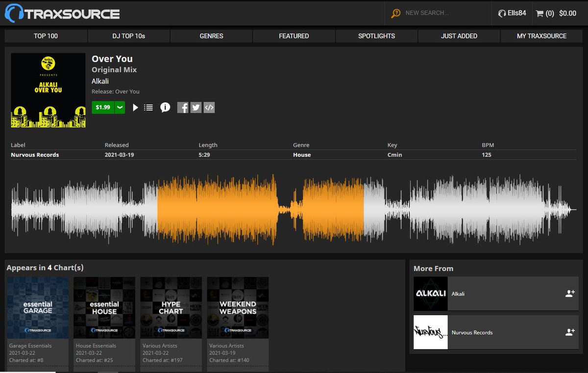588x373 pixels.
Task: Click Various Artists under Weekend Weapons
Action: pyautogui.click(x=226, y=346)
